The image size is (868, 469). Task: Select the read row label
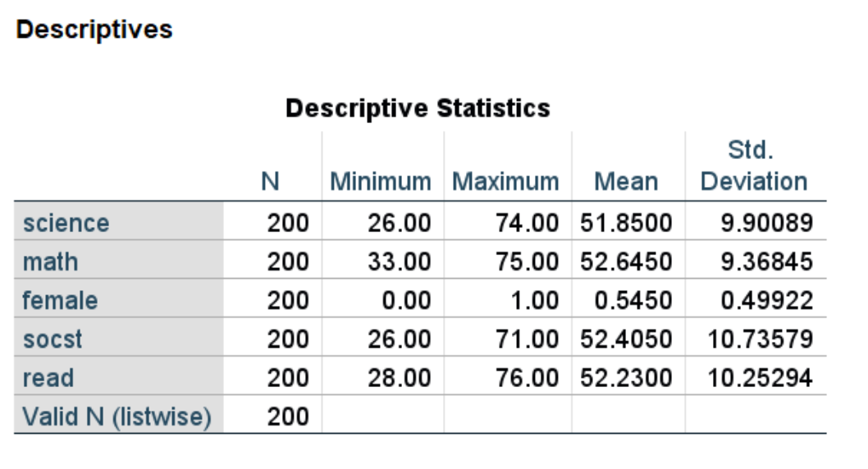point(48,378)
